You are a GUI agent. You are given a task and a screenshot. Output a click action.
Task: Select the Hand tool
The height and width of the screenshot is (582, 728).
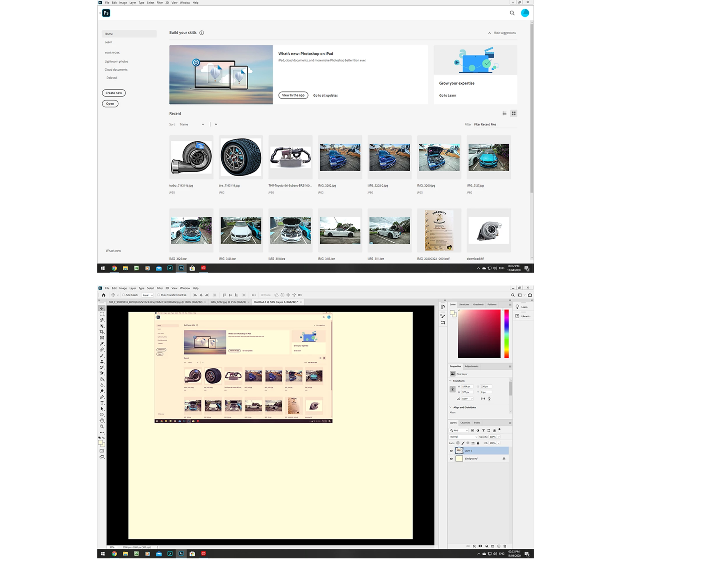click(x=102, y=421)
